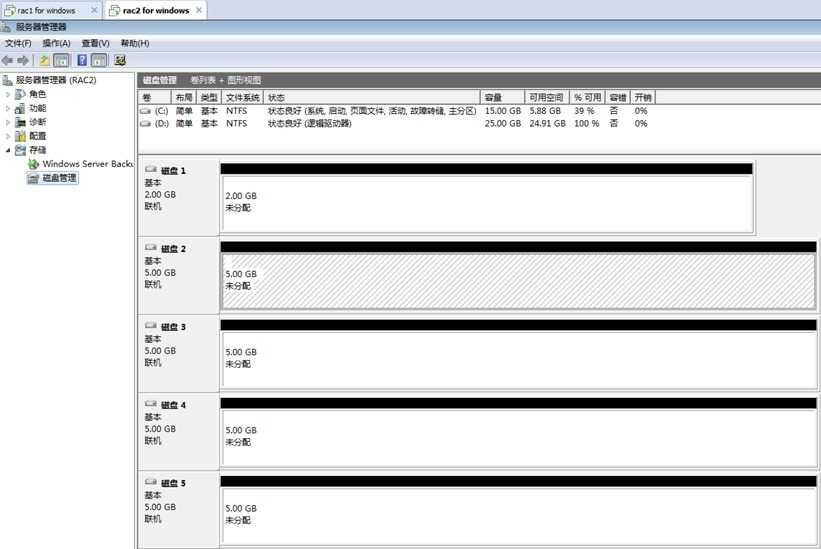Image resolution: width=821 pixels, height=549 pixels.
Task: Select the rac2 for windows tab
Action: coord(156,10)
